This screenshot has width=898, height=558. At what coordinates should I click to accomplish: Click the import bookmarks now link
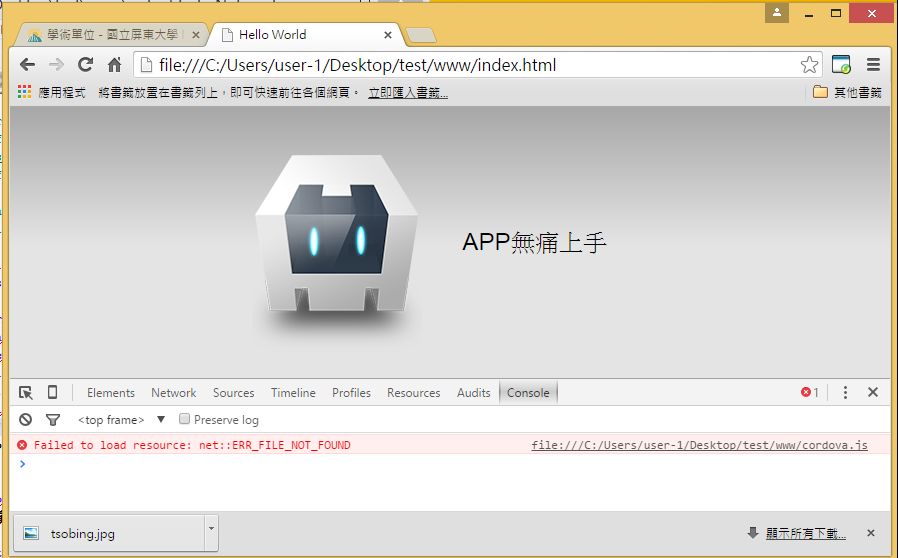tap(408, 93)
